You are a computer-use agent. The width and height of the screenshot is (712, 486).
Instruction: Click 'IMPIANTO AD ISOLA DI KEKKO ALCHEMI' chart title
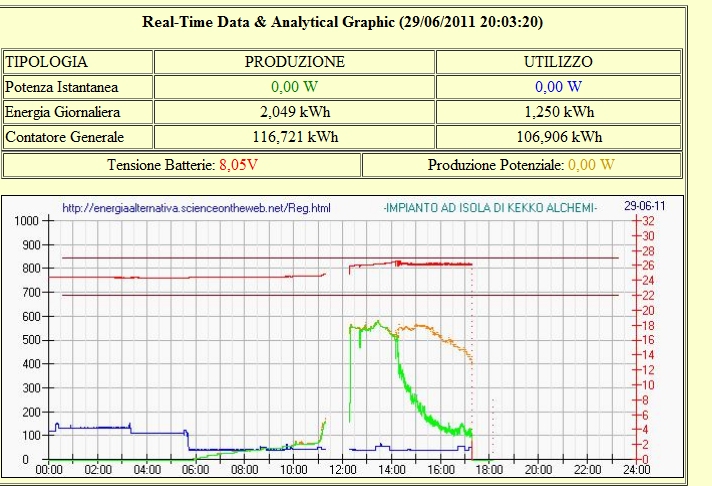point(490,208)
